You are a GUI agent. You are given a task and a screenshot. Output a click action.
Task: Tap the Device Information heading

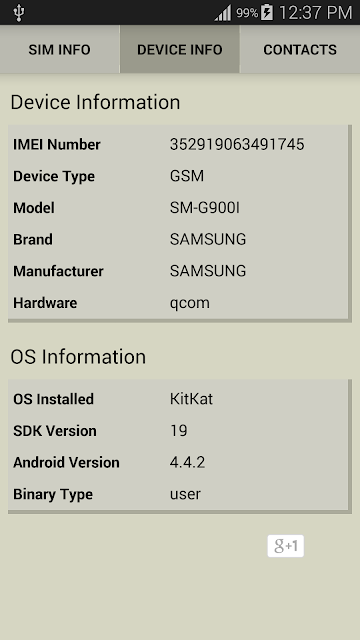[x=95, y=102]
